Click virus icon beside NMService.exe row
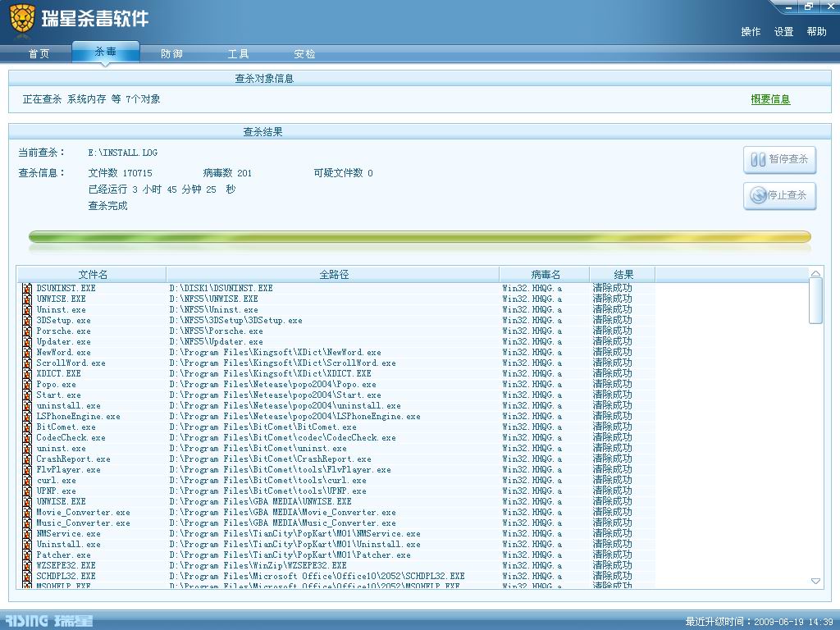840x630 pixels. click(x=27, y=534)
